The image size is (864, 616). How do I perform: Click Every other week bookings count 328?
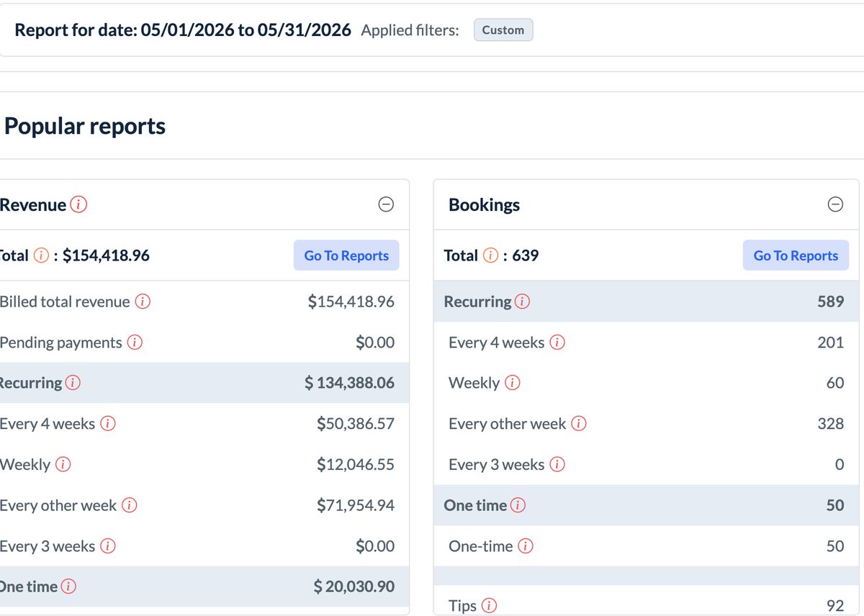tap(831, 424)
